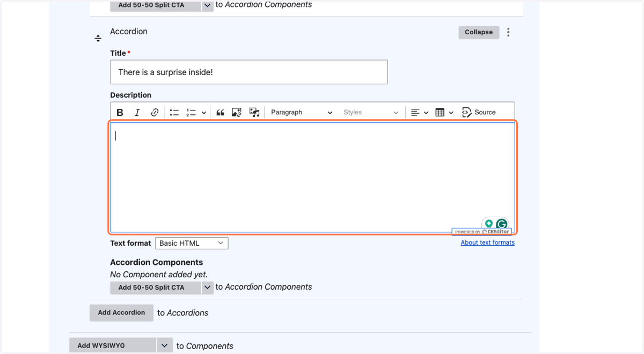Toggle italic formatting in Description toolbar
The image size is (644, 354).
[x=137, y=112]
